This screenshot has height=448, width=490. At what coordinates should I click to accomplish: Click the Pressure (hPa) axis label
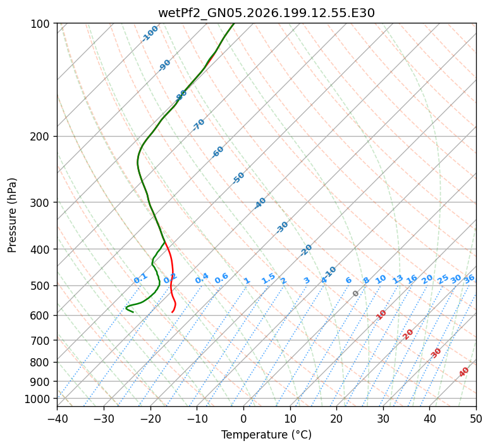pyautogui.click(x=11, y=215)
